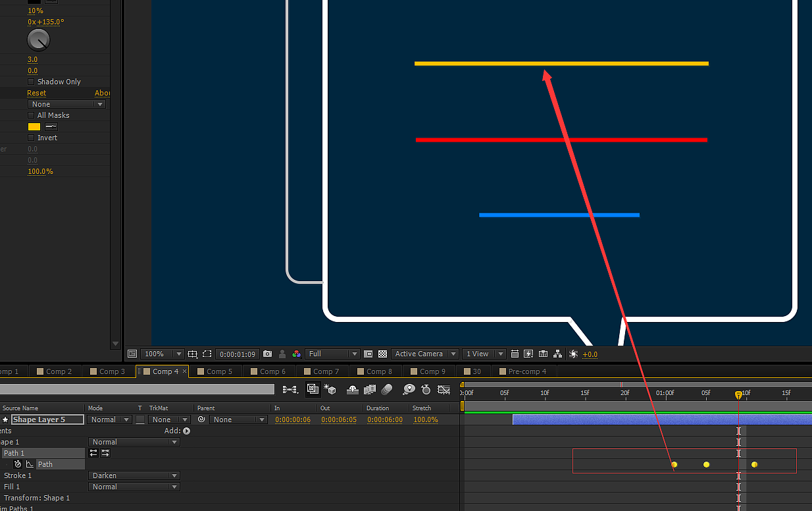
Task: Select the Path keyframe near 05f
Action: pos(706,464)
